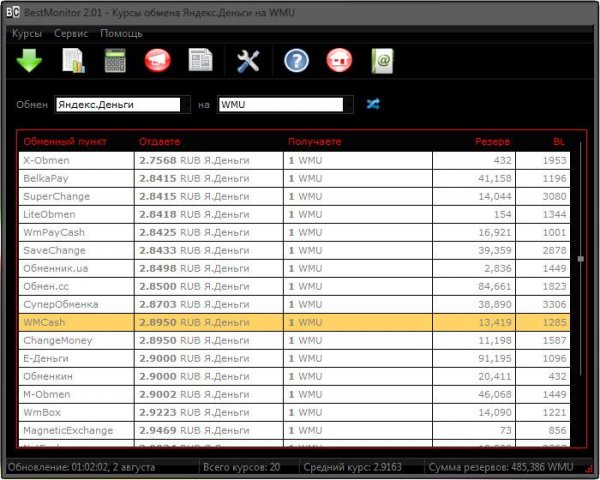Sort by Отдаете column header
Viewport: 600px width, 480px height.
coord(159,142)
